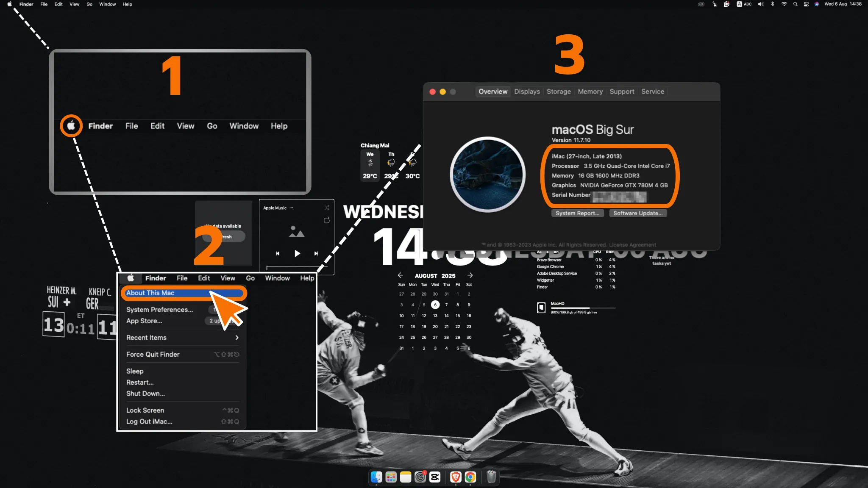The image size is (868, 488).
Task: Click the Spotlight search magnifier icon
Action: coord(795,4)
